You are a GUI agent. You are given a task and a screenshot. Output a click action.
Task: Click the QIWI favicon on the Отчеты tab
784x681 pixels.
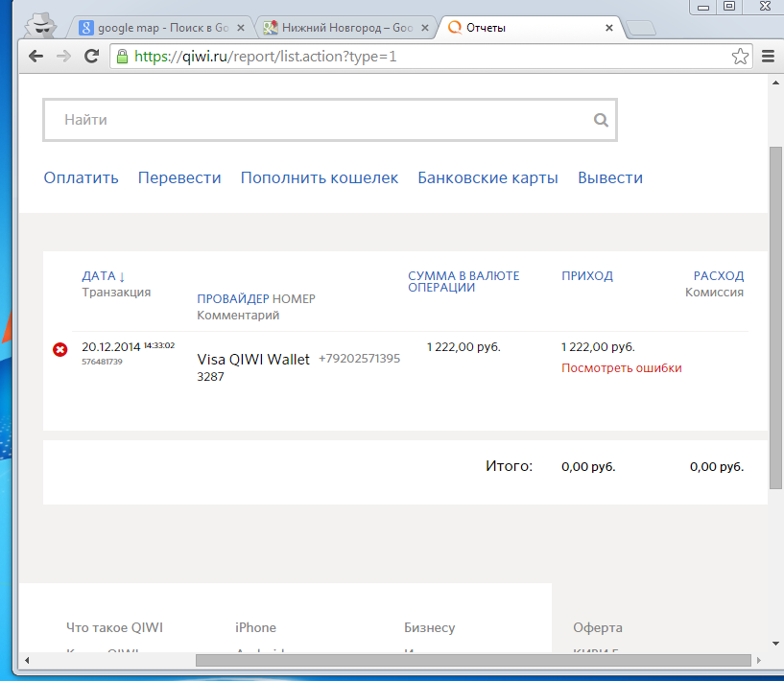click(455, 28)
